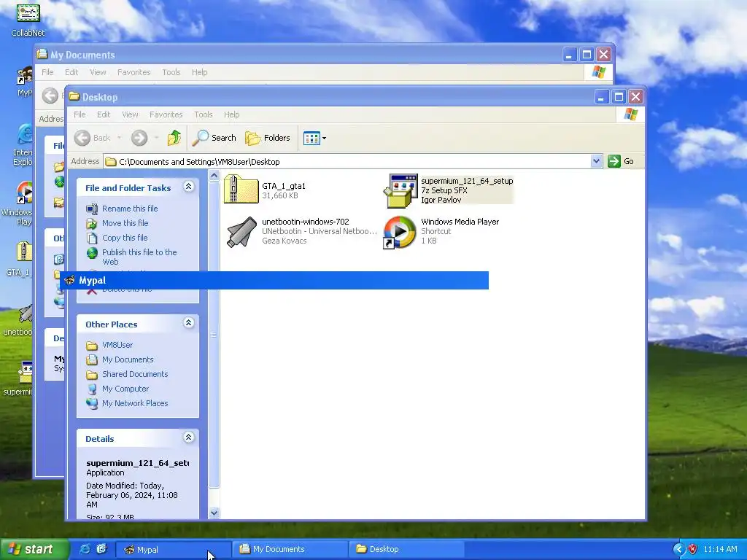This screenshot has height=560, width=747.
Task: Open the Edit menu in Desktop window
Action: tap(104, 114)
